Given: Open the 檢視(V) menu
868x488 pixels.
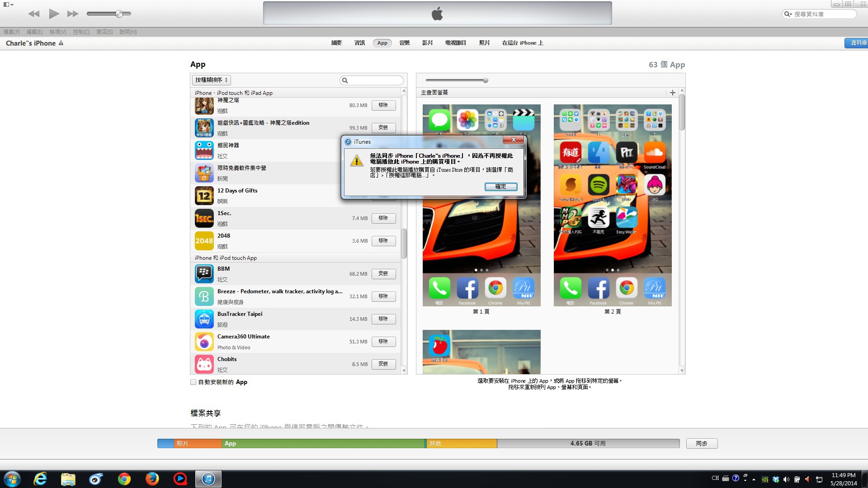Looking at the screenshot, I should point(58,32).
